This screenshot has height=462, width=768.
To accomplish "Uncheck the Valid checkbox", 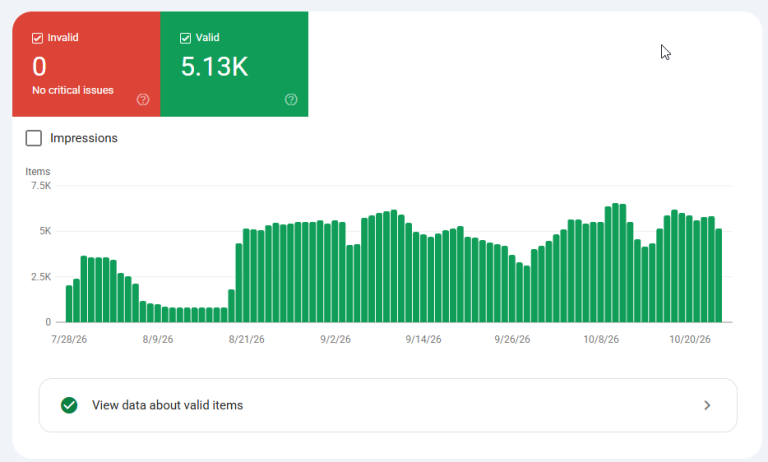I will pyautogui.click(x=185, y=38).
